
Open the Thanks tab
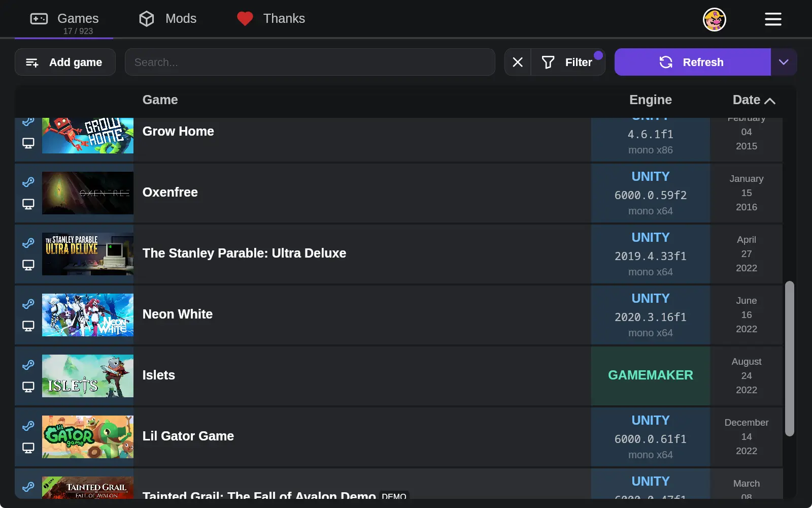tap(271, 19)
